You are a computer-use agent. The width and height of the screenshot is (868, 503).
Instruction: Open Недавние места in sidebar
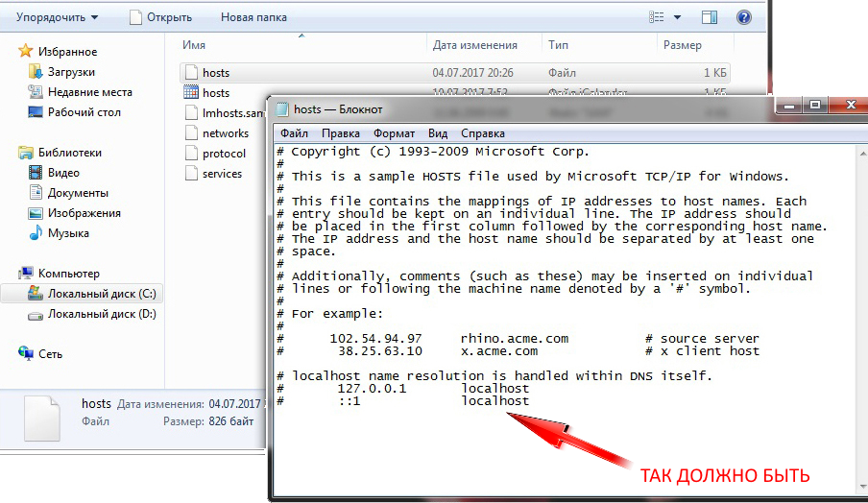[80, 92]
